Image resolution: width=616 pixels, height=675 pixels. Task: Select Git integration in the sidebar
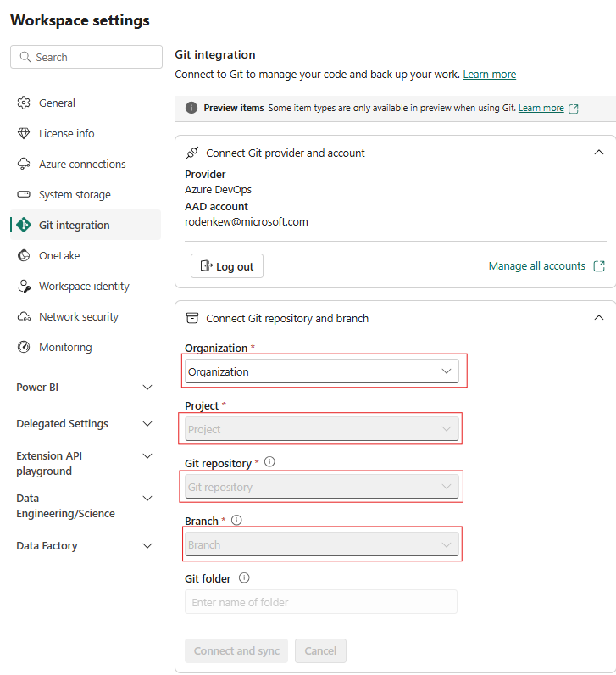point(75,225)
